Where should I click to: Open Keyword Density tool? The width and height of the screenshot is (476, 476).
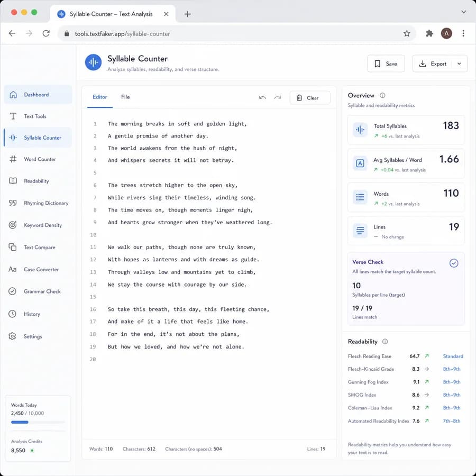coord(38,225)
